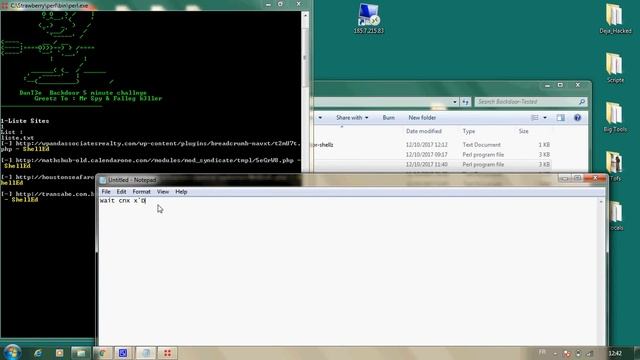
Task: Sort by Type column in Explorer
Action: click(x=469, y=131)
